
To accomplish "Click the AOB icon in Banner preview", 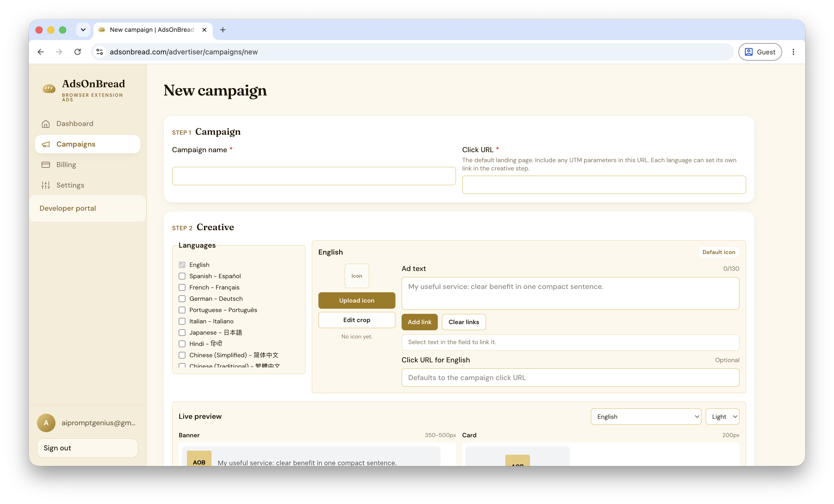I will tap(199, 459).
